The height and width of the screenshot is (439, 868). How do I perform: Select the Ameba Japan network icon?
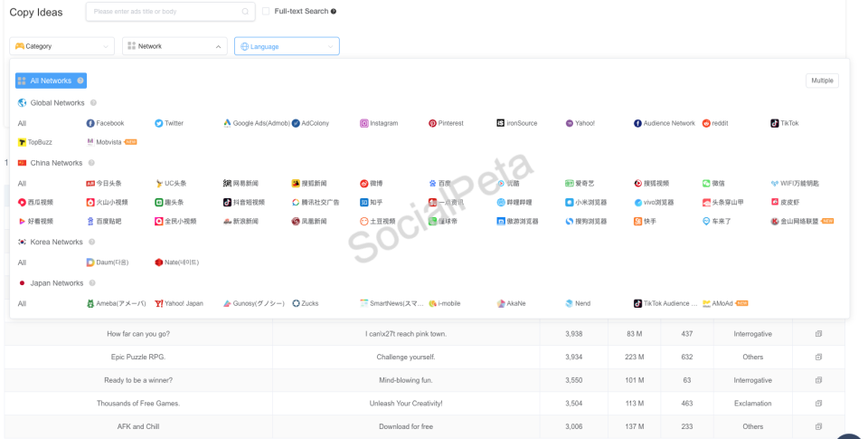pyautogui.click(x=90, y=303)
